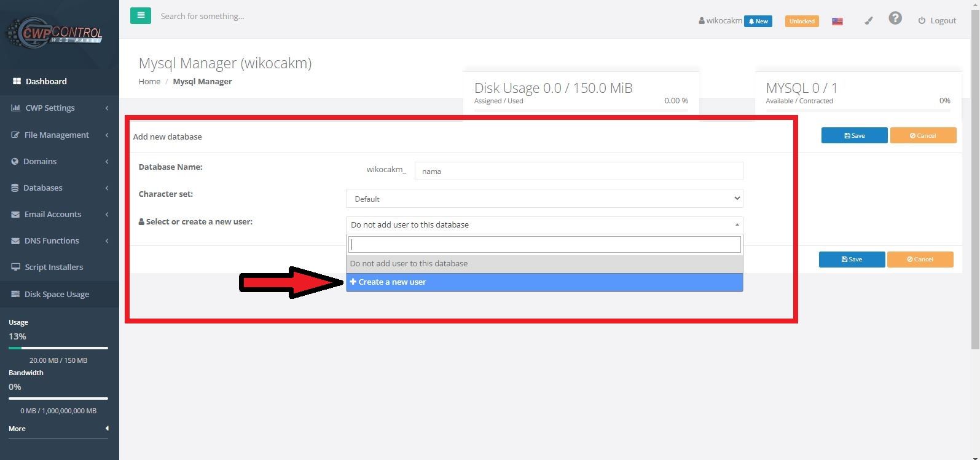Expand the CWP Settings menu
Viewport: 980px width, 460px height.
pos(60,108)
